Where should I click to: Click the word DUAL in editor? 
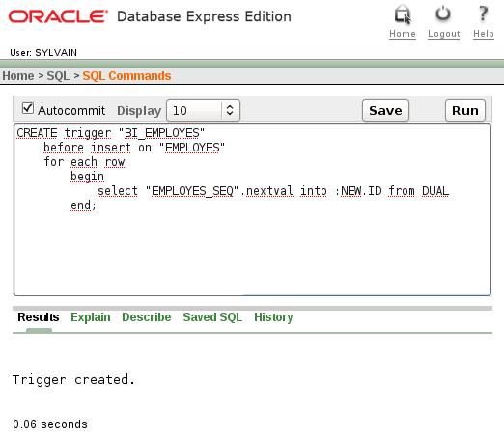click(435, 191)
